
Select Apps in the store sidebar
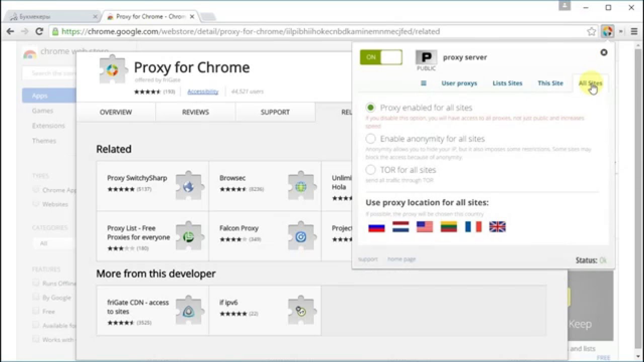click(x=49, y=96)
